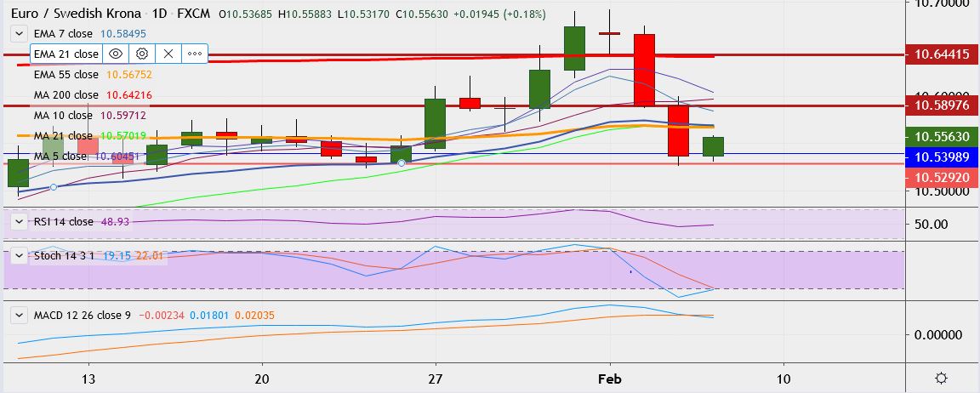Collapse the main chart indicator legend
Viewport: 980px width, 393px height.
click(x=20, y=33)
